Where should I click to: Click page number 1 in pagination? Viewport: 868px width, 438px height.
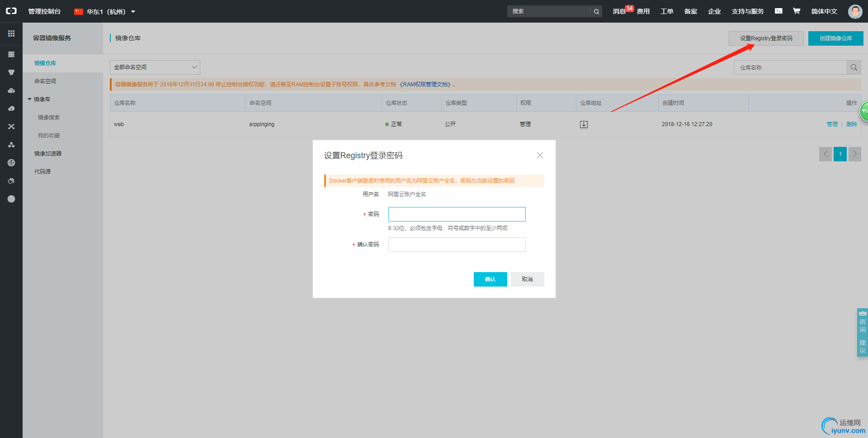pos(840,154)
